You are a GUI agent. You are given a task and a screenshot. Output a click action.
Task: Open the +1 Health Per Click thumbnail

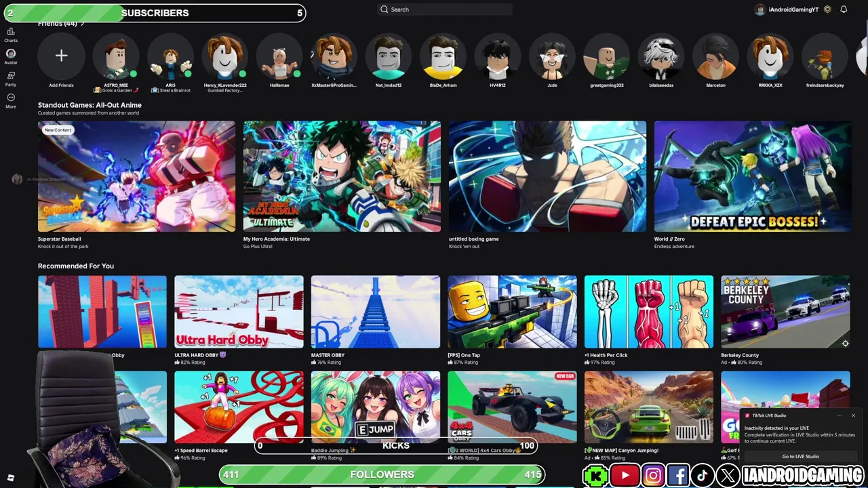click(x=649, y=312)
